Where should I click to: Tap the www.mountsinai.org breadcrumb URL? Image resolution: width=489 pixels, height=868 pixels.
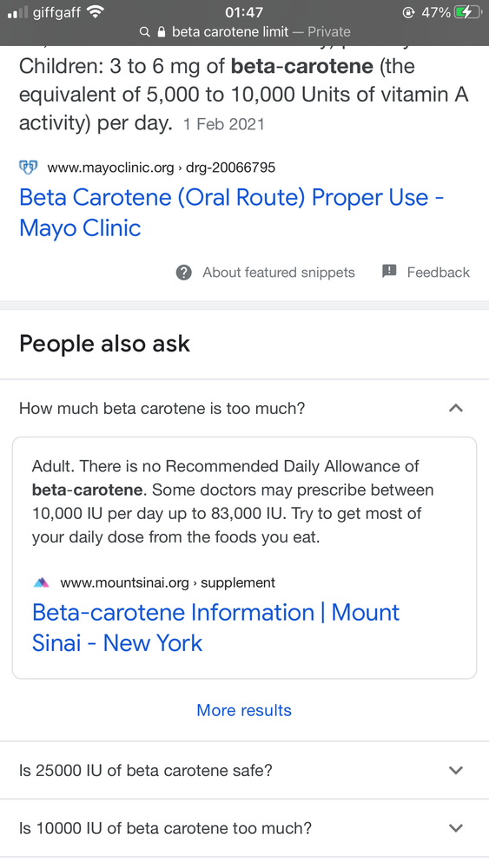[x=168, y=583]
